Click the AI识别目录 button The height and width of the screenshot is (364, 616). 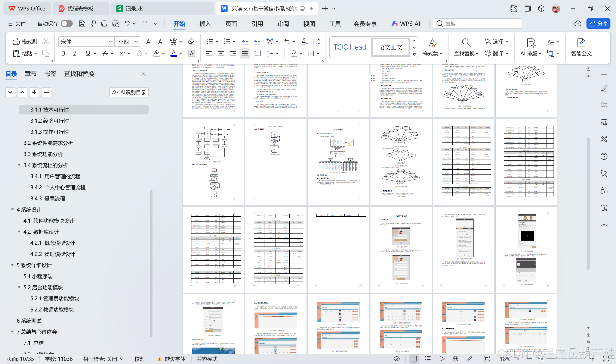[x=129, y=92]
